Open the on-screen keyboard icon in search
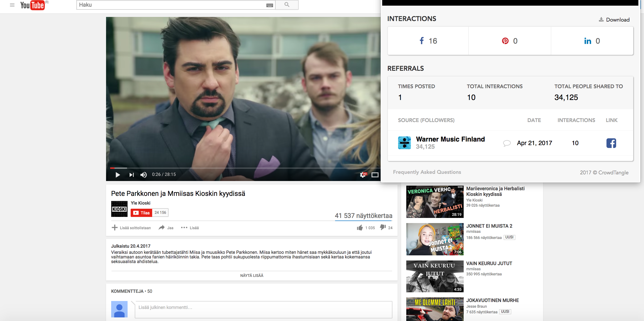 tap(269, 5)
